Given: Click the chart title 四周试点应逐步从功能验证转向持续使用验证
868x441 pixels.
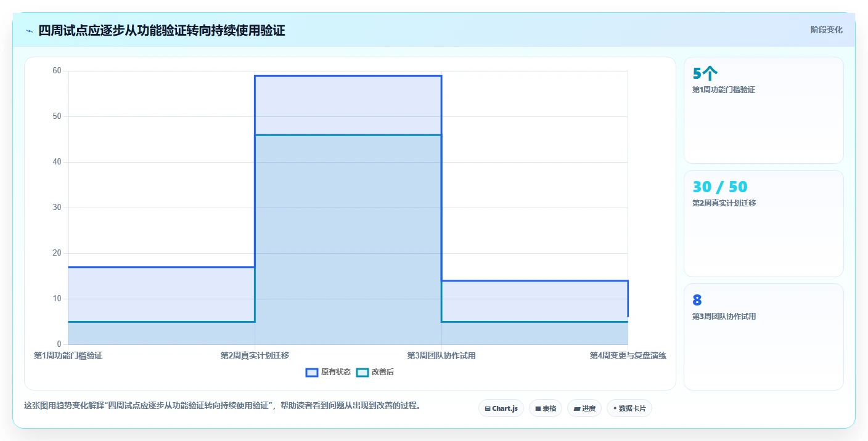Looking at the screenshot, I should (162, 30).
